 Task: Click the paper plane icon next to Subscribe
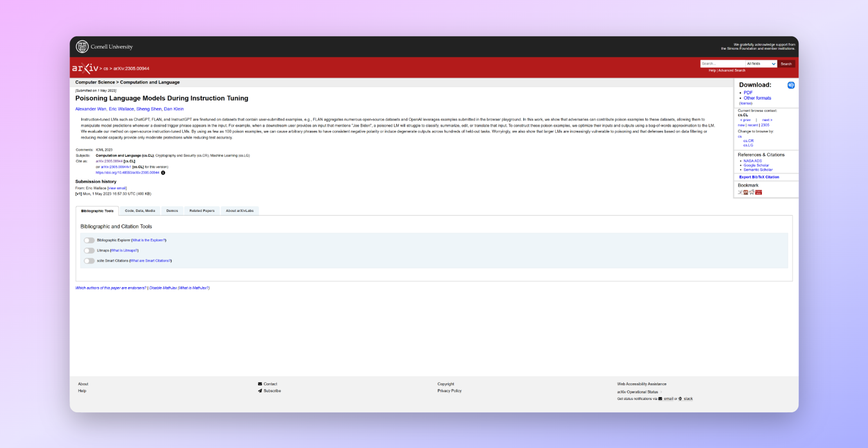click(x=260, y=391)
